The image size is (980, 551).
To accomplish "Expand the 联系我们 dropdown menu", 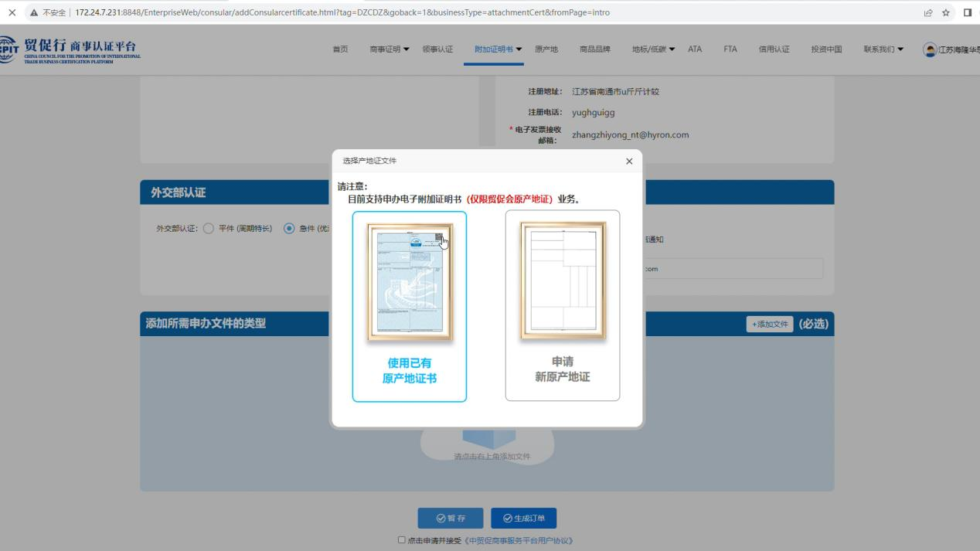I will coord(883,49).
